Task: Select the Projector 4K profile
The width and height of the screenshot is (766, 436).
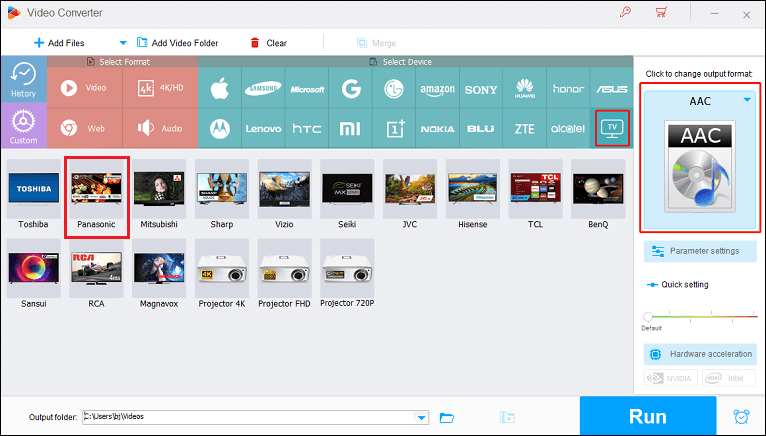Action: (x=222, y=275)
